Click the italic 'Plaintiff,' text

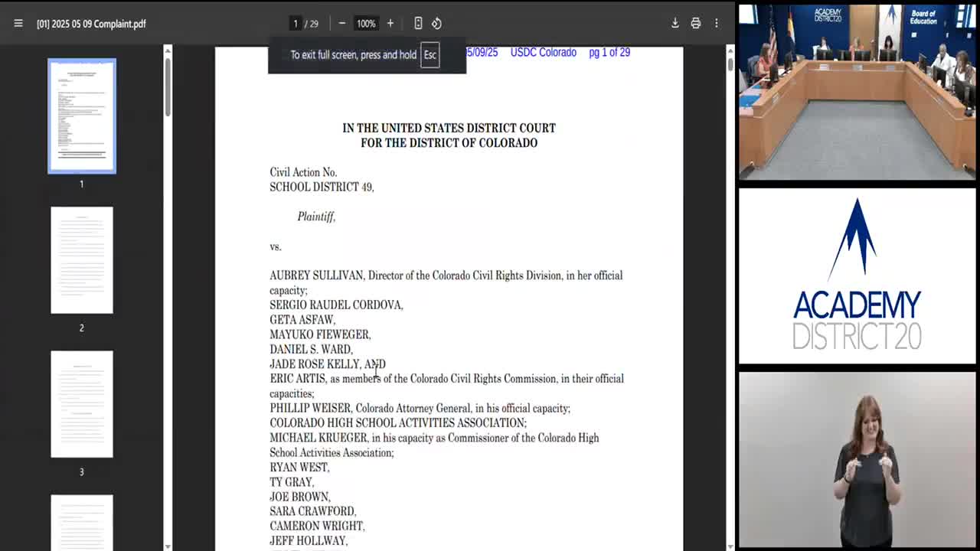tap(316, 217)
